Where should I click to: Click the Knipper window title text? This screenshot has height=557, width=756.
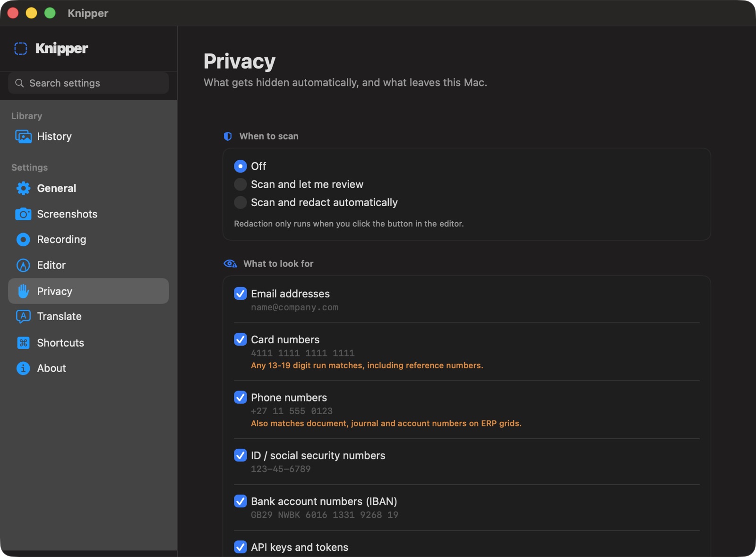coord(88,13)
